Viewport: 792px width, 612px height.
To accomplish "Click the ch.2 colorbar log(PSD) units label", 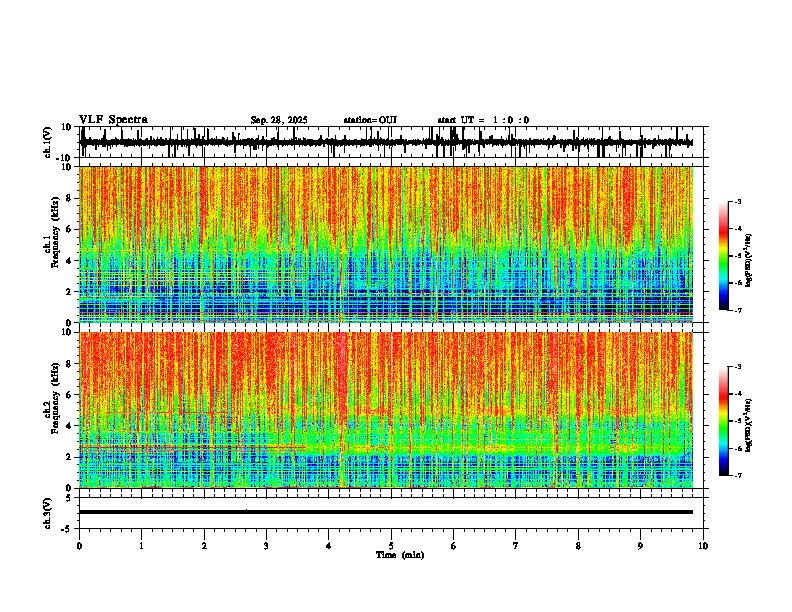I will coord(749,425).
